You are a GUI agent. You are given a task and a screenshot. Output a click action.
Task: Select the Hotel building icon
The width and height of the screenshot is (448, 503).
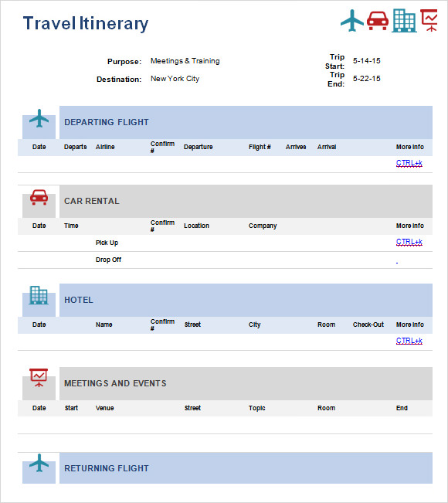point(39,295)
